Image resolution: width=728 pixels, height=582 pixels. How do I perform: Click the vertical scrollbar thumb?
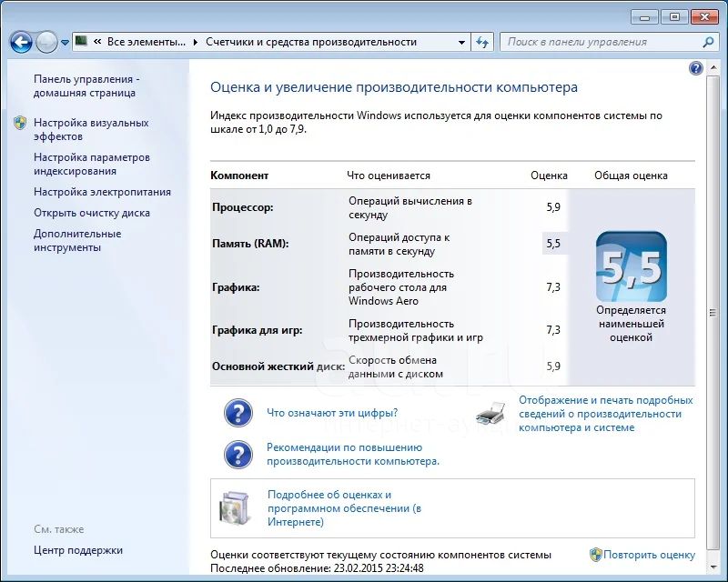point(713,313)
